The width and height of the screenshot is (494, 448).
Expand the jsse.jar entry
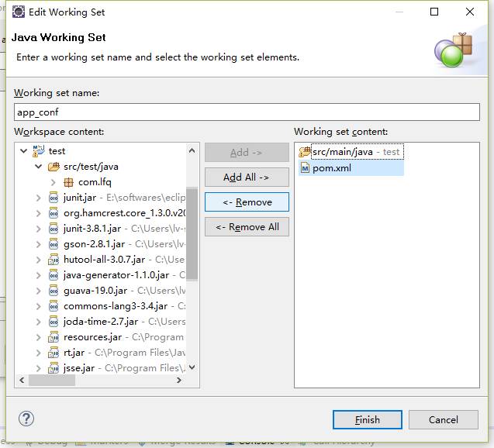(39, 368)
